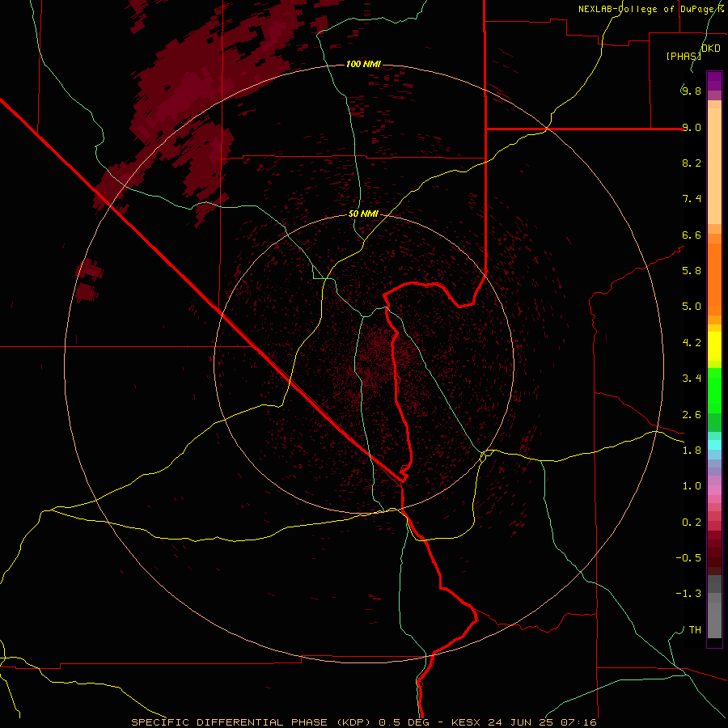Click the "100 NMI" range ring label
This screenshot has width=728, height=728.
pos(363,64)
